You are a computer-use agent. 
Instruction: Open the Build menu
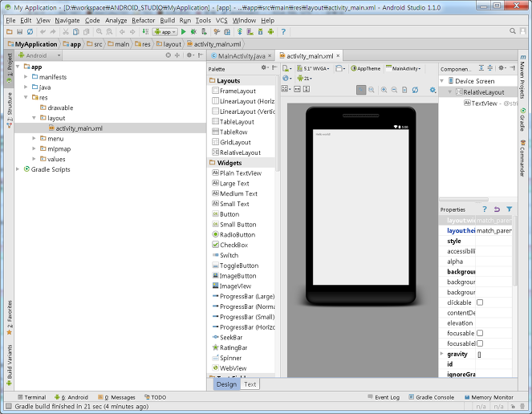[x=167, y=20]
